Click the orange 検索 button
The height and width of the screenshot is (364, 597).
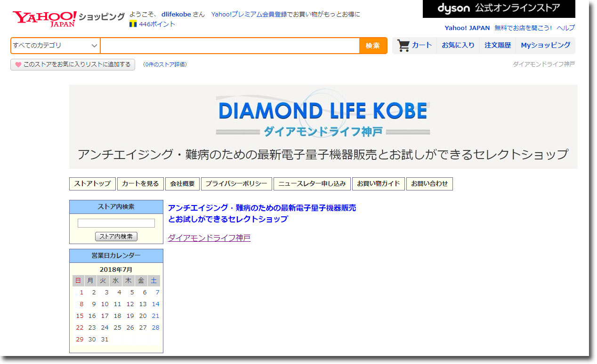tap(373, 46)
